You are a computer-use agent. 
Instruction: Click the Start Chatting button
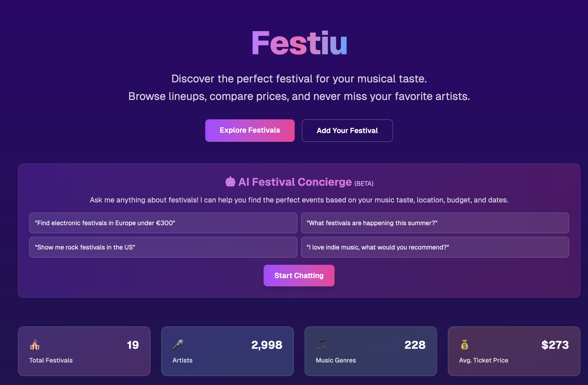pyautogui.click(x=299, y=275)
